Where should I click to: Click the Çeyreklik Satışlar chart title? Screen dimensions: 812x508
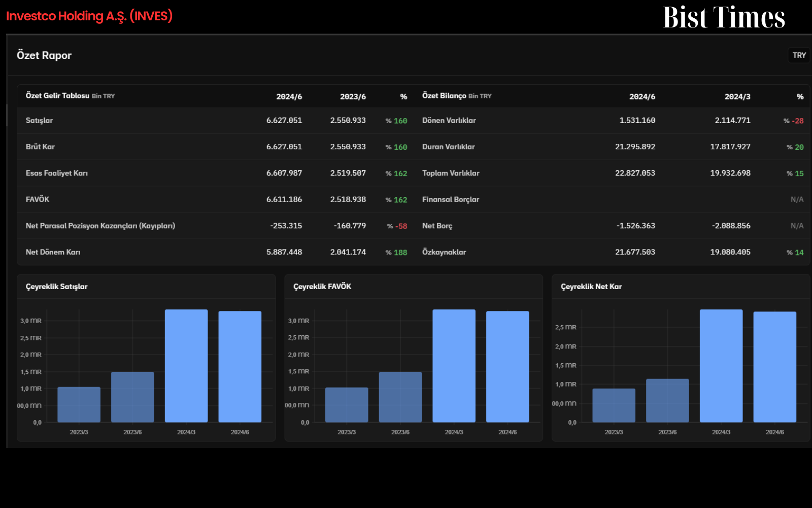coord(57,287)
